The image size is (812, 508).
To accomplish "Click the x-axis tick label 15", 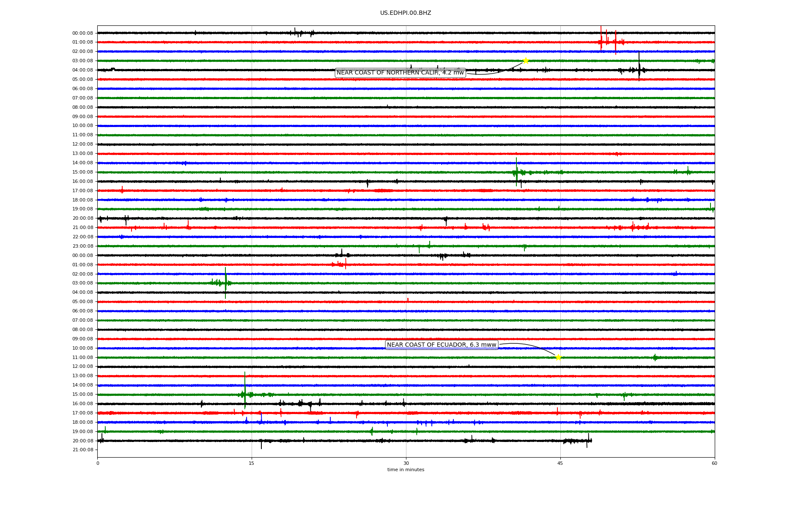I will pyautogui.click(x=252, y=463).
